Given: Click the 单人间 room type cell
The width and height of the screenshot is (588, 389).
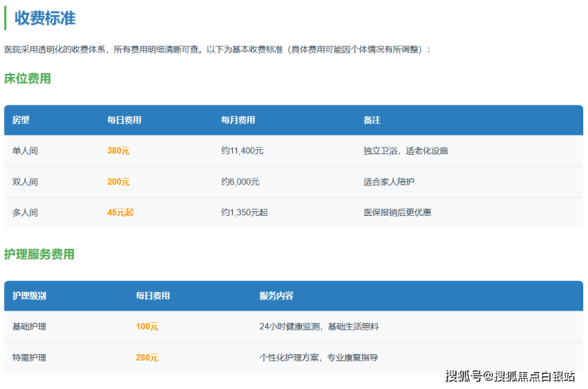Looking at the screenshot, I should coord(25,151).
